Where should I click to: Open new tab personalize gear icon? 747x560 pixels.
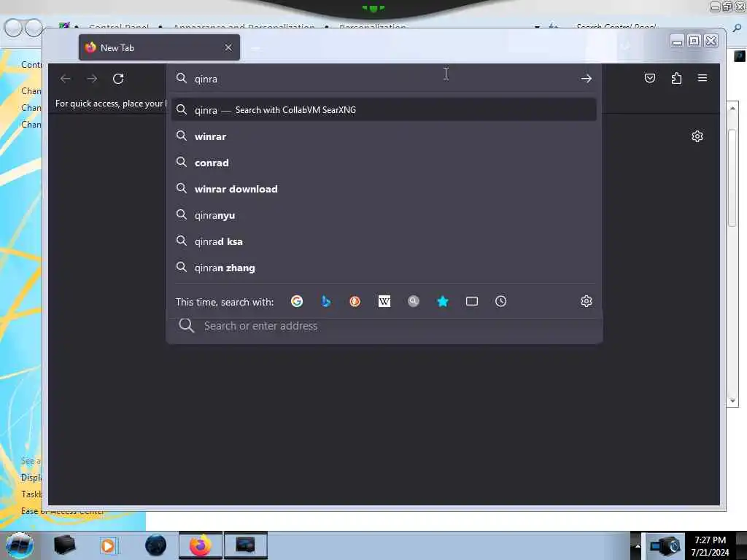[x=697, y=136]
